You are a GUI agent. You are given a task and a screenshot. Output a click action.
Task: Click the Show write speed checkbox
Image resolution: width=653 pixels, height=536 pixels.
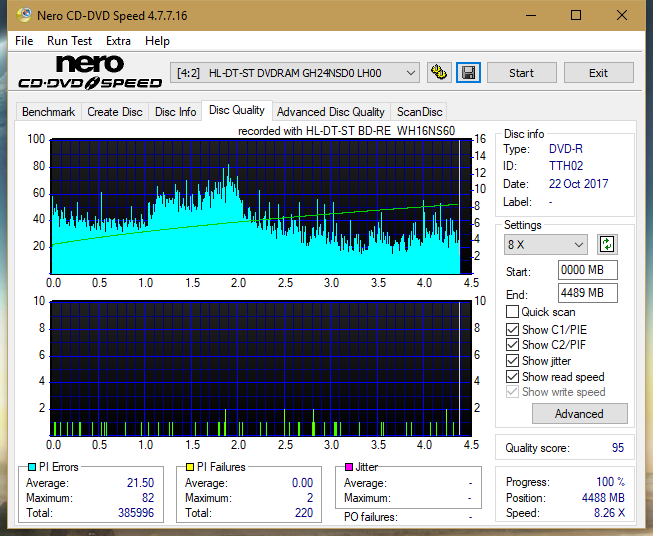coord(512,392)
